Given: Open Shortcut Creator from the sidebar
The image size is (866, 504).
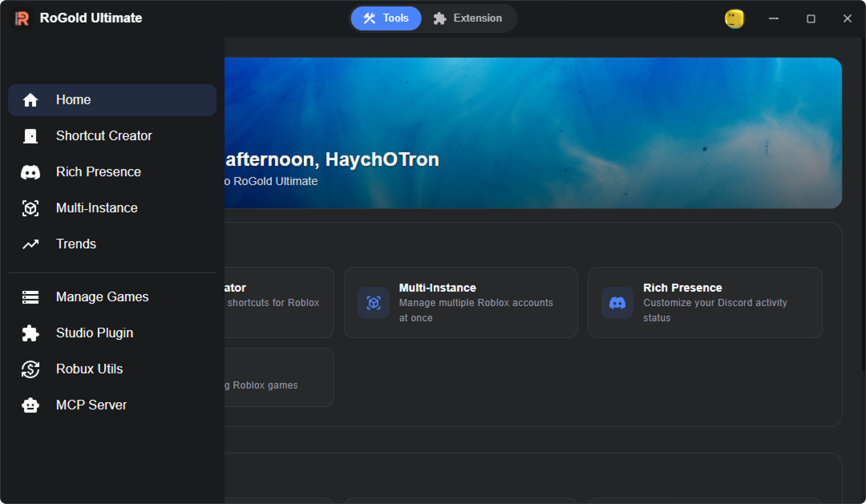Looking at the screenshot, I should pos(112,136).
